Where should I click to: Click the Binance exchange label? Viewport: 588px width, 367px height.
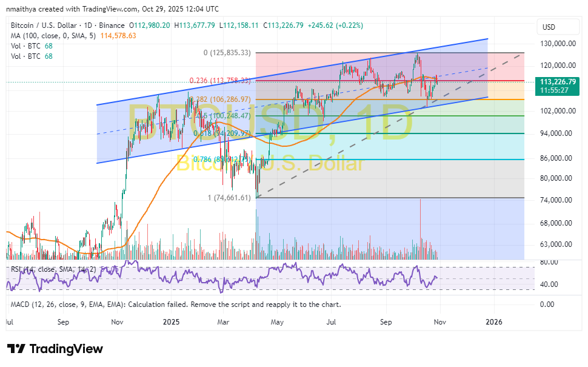click(x=112, y=25)
